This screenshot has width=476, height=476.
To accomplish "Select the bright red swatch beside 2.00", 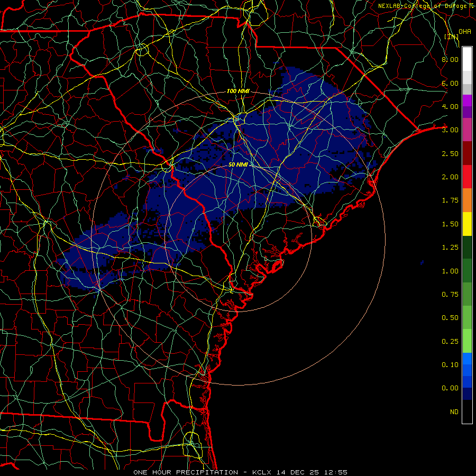I will tap(467, 177).
